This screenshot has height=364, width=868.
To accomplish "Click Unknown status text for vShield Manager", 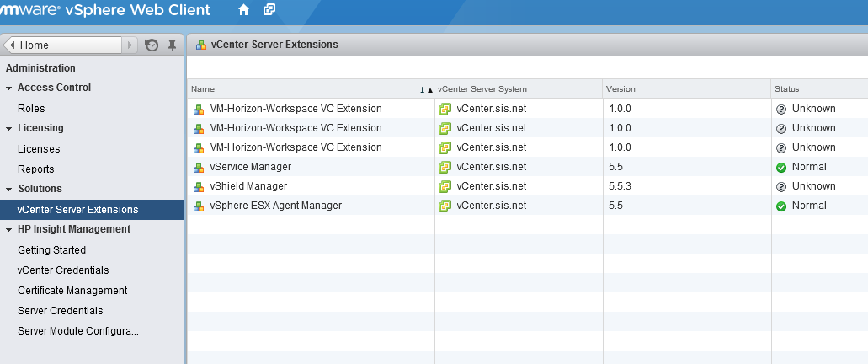I will [814, 186].
